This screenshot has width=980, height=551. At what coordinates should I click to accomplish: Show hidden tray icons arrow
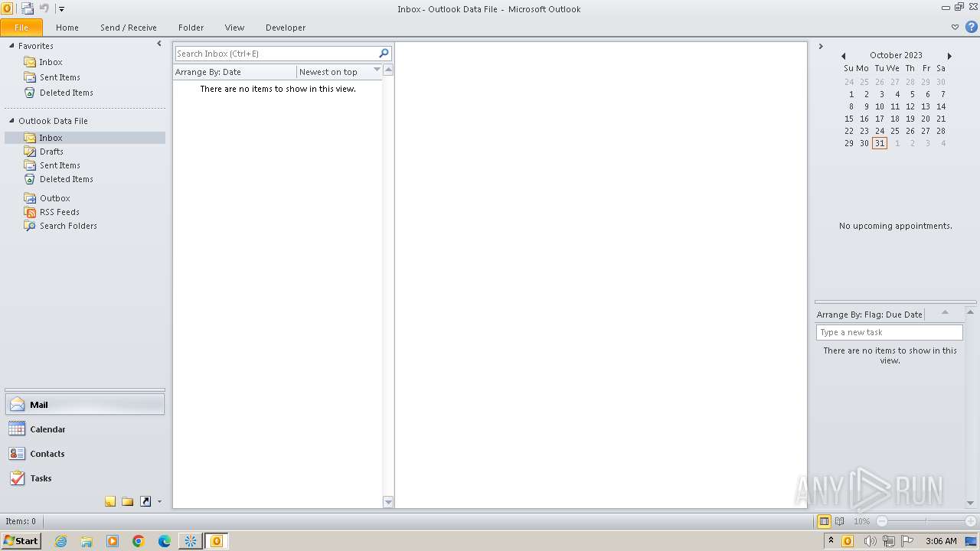click(831, 540)
